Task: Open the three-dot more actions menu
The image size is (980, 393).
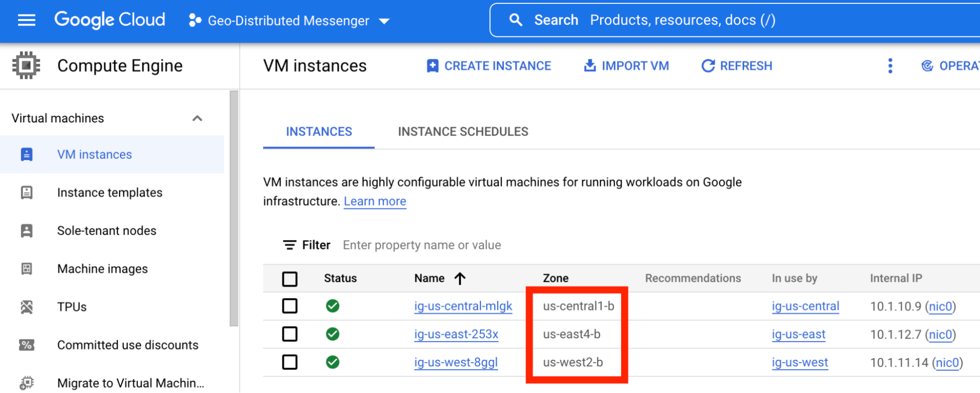Action: pos(890,66)
